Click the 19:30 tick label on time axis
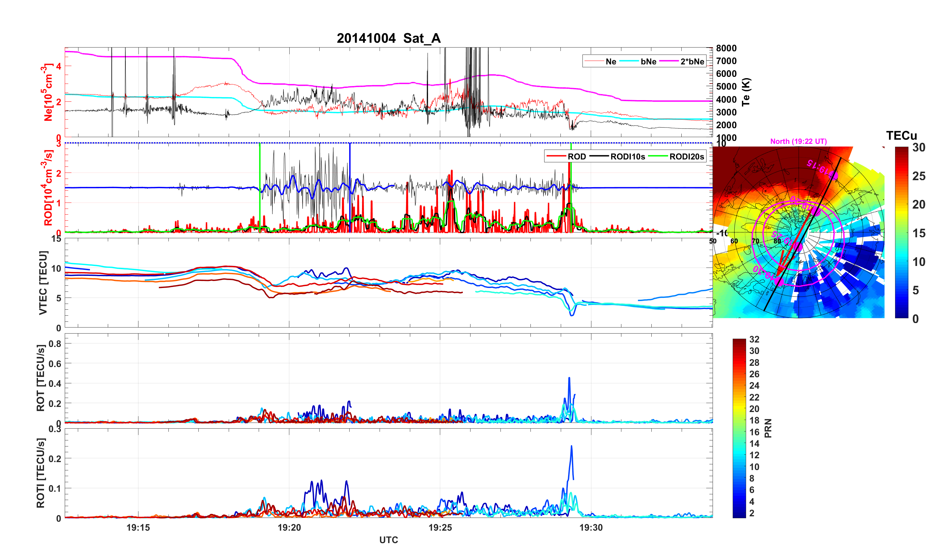This screenshot has height=560, width=926. click(x=591, y=528)
